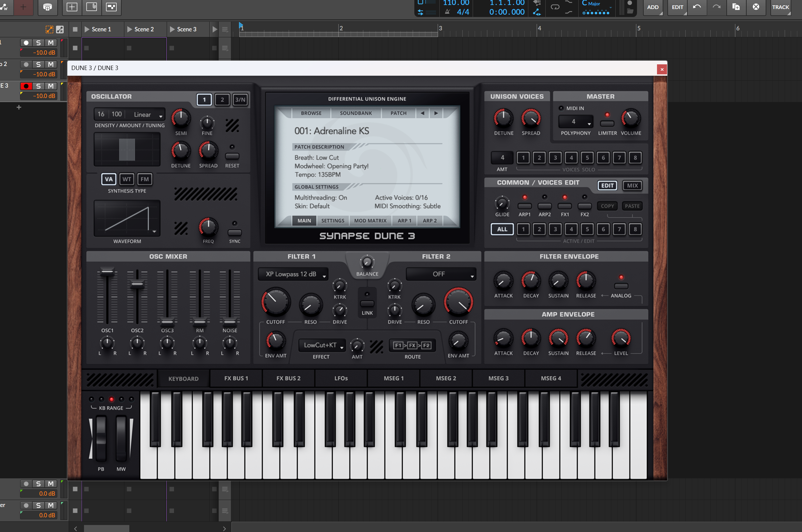802x532 pixels.
Task: Launch Scene 3 with its play triangle
Action: 172,30
